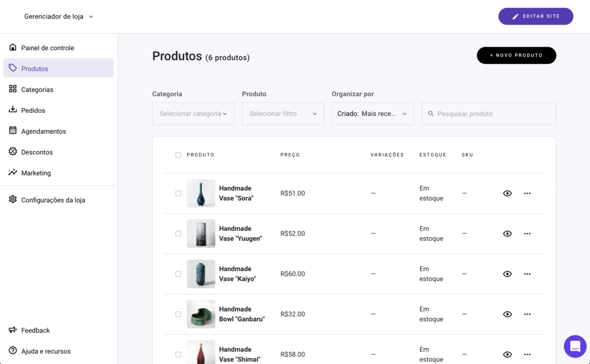The image size is (590, 364).
Task: Open the Criado: Mais recente sorting dropdown
Action: pyautogui.click(x=372, y=113)
